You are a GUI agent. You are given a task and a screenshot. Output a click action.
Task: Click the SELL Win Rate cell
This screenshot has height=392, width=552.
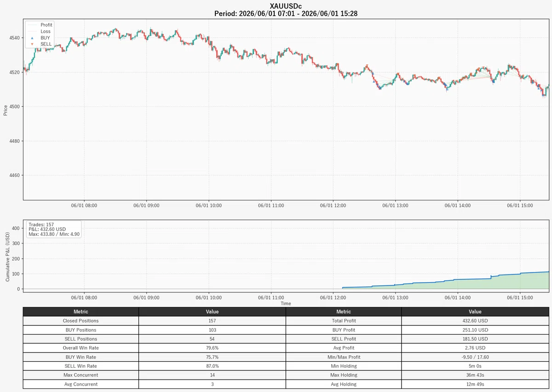pyautogui.click(x=81, y=366)
